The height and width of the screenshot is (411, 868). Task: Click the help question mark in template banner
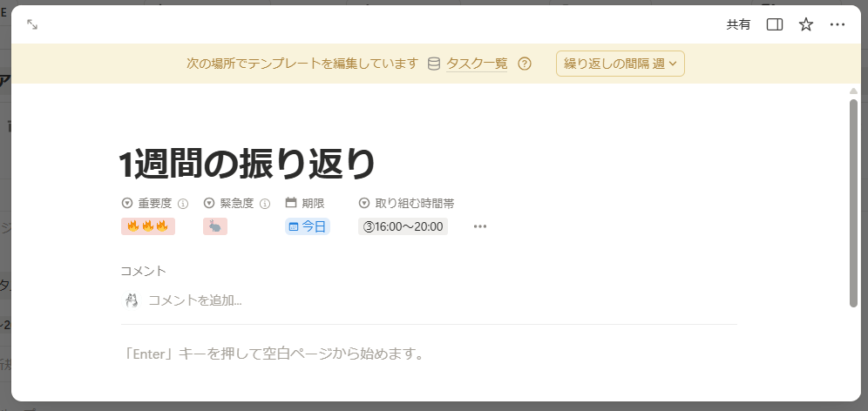[x=525, y=64]
